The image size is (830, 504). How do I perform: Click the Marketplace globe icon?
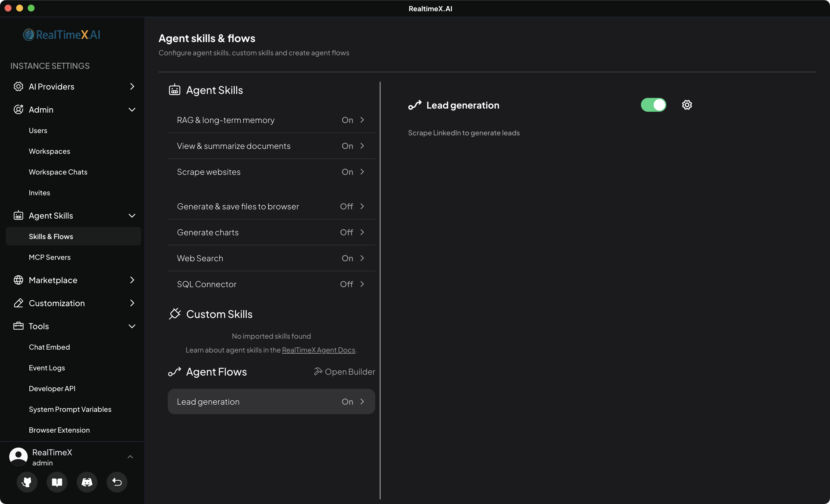[18, 280]
